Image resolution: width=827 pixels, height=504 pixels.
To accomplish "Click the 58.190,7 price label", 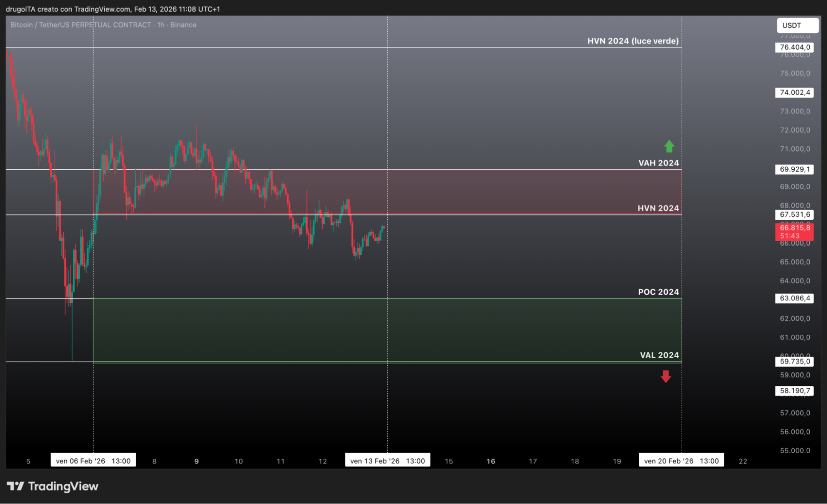I will 795,391.
